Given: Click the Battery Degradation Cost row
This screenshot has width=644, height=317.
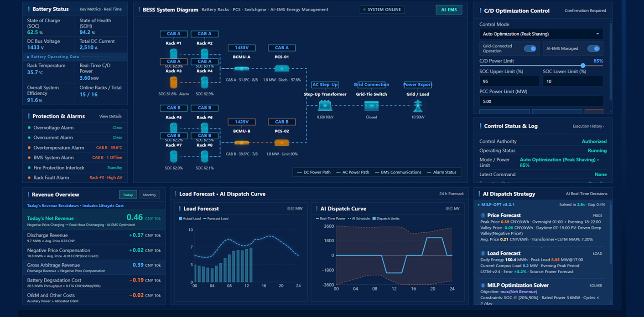Looking at the screenshot, I should (94, 283).
